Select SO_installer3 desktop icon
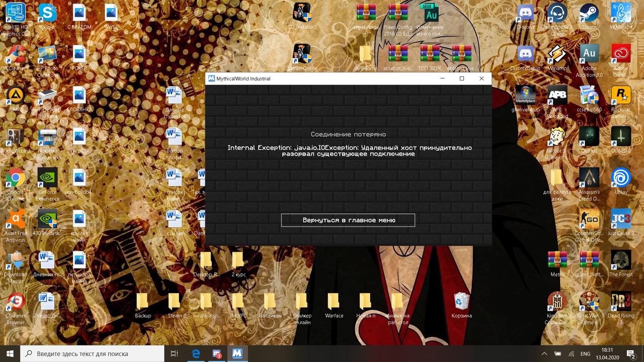644x362 pixels. pos(302,17)
